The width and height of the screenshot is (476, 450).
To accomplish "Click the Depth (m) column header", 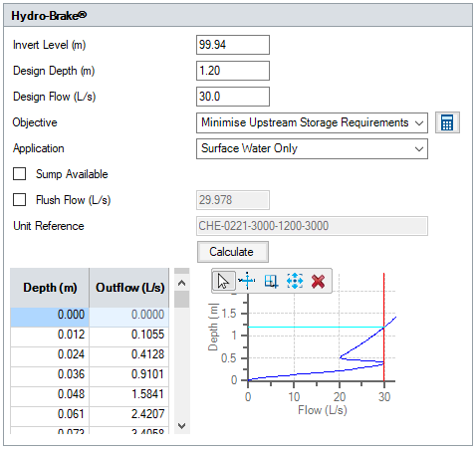I will point(50,288).
